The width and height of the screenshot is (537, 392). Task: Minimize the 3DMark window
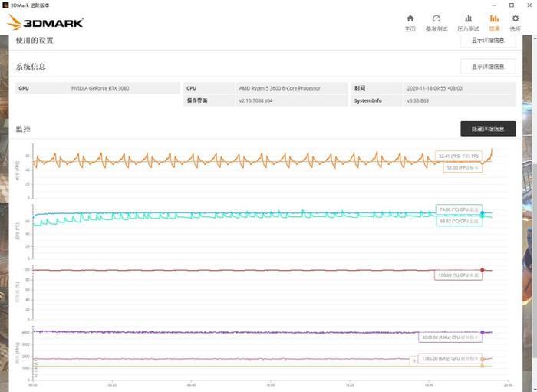[494, 5]
